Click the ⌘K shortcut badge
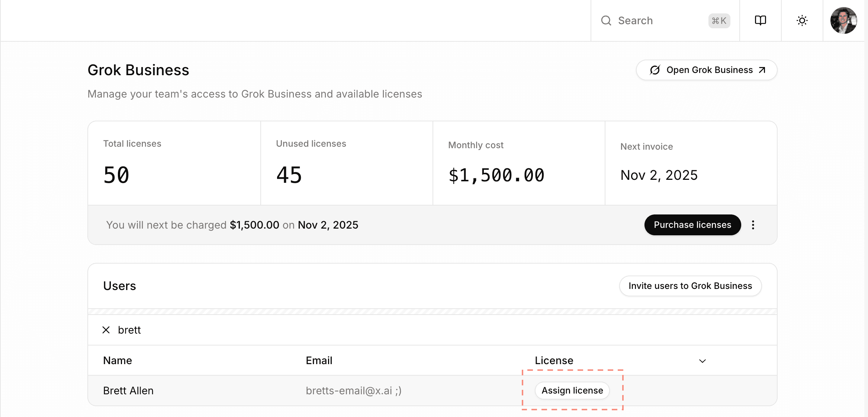 (x=719, y=21)
